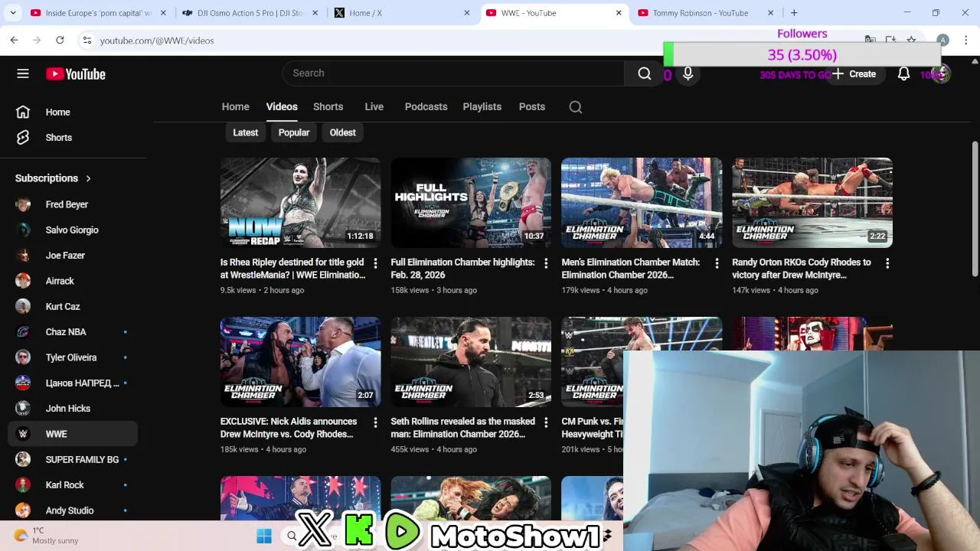Click the John Hicks channel avatar

(23, 409)
